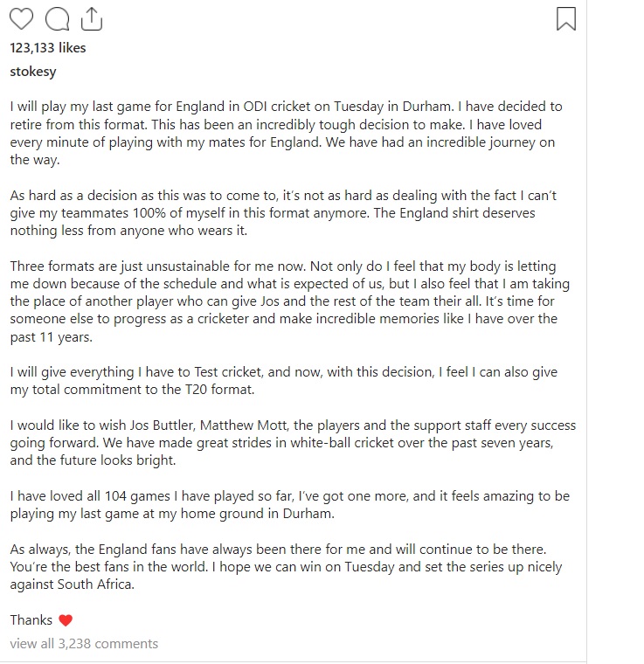Screen dimensions: 644x664
Task: Click the paragraph starting "Three formats are just unsustainable"
Action: (289, 301)
